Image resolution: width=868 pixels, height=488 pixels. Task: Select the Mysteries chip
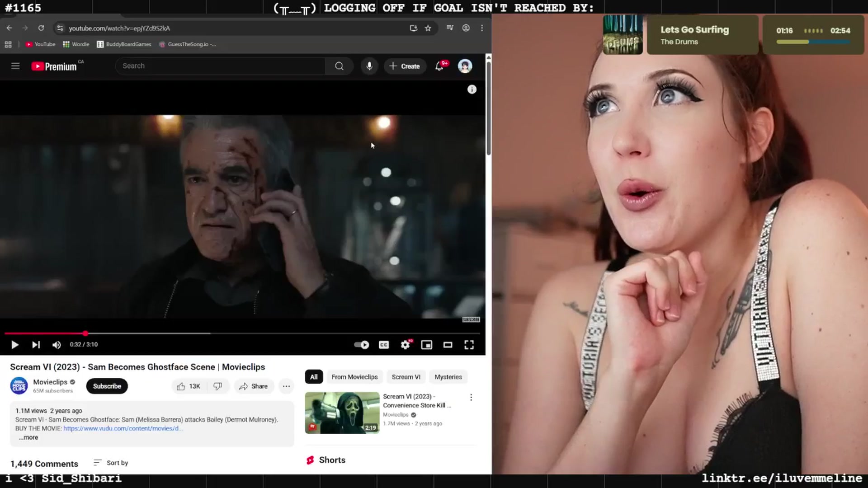coord(448,377)
